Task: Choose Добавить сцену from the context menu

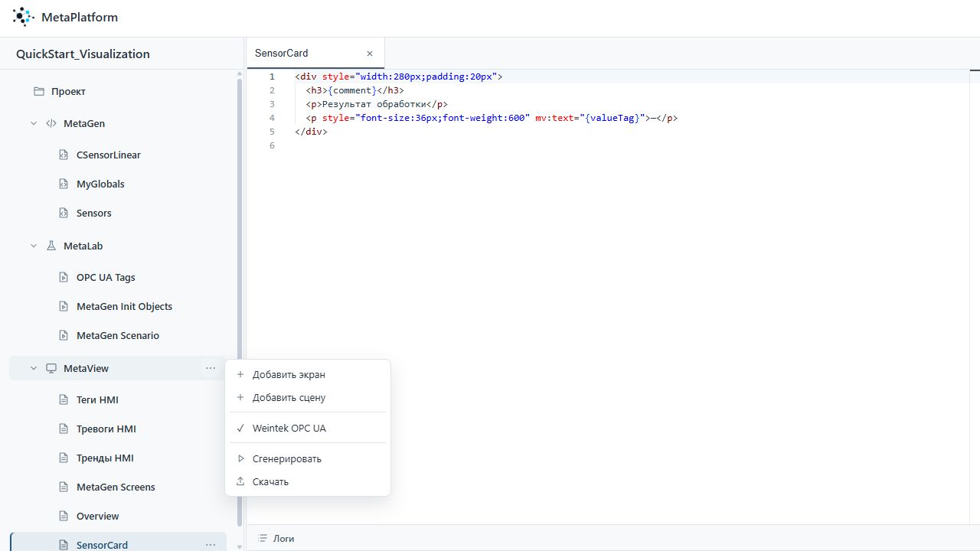Action: coord(308,397)
